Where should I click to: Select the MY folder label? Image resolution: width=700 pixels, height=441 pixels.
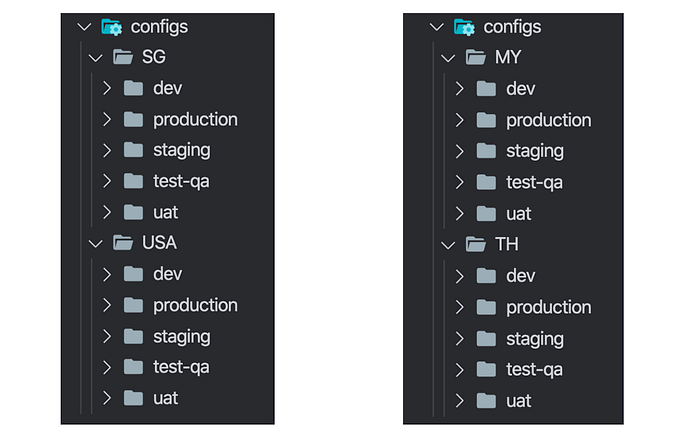507,58
